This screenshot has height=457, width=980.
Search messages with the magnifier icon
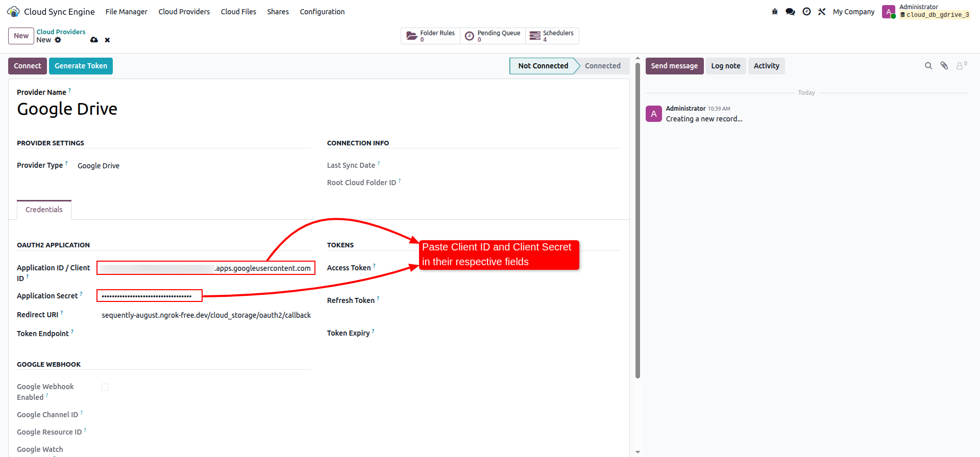coord(928,66)
